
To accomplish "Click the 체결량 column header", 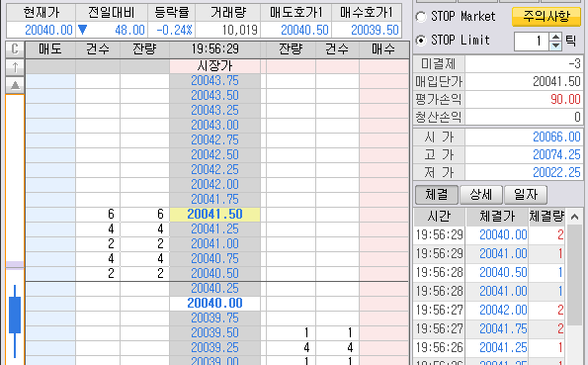I will [x=546, y=217].
